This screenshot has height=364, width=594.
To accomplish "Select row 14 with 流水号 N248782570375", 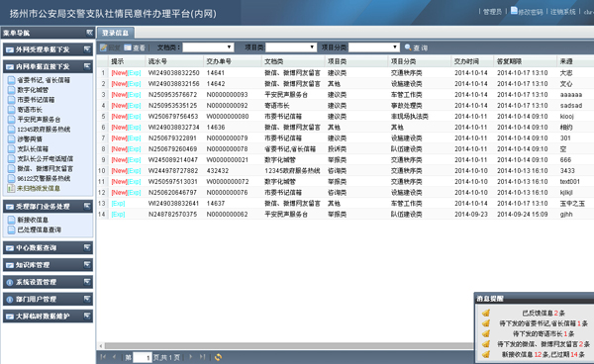I will (x=345, y=215).
